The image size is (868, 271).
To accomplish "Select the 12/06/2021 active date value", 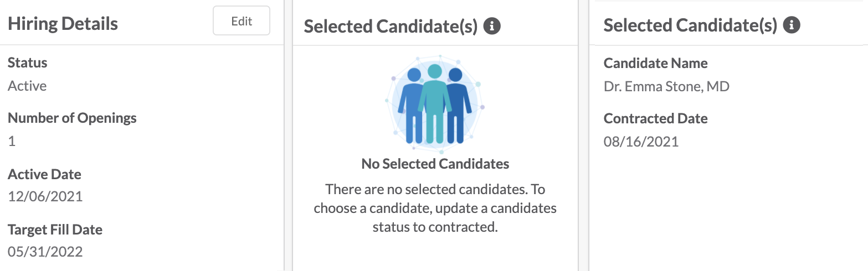I will pos(45,196).
